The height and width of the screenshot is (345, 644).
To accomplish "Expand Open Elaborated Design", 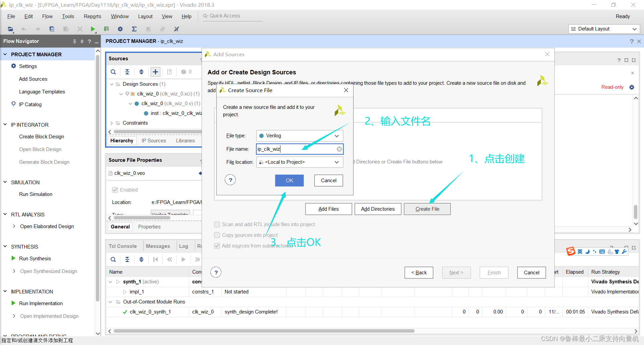I will [14, 226].
